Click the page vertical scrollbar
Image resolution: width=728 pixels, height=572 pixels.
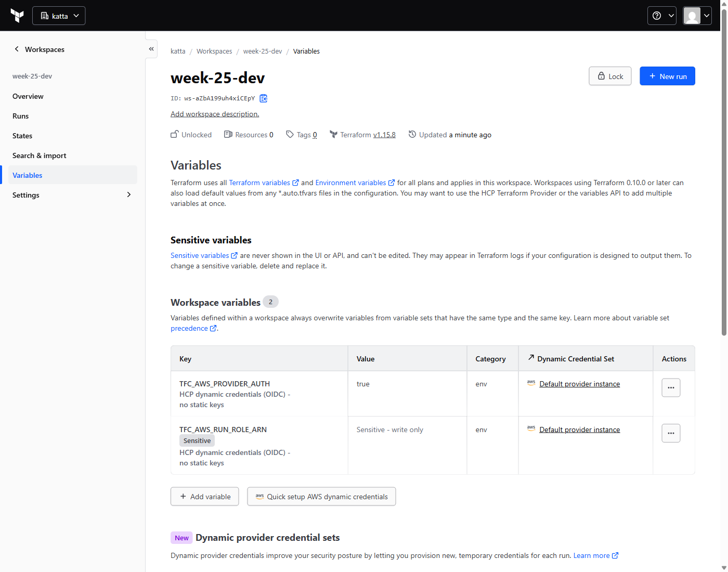pyautogui.click(x=724, y=172)
